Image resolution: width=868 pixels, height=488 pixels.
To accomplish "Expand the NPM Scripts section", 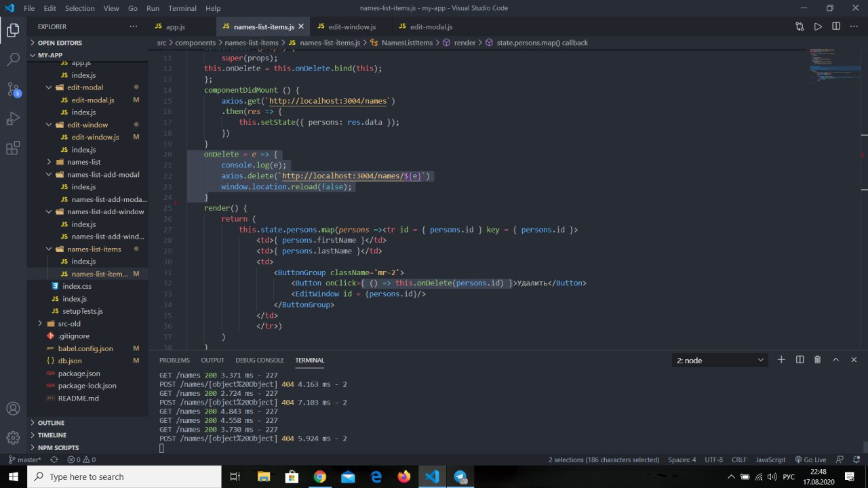I will coord(87,447).
